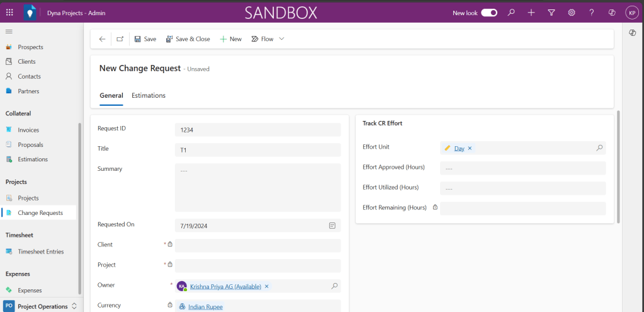Open calendar picker for Requested On
This screenshot has height=312, width=644.
tap(332, 225)
